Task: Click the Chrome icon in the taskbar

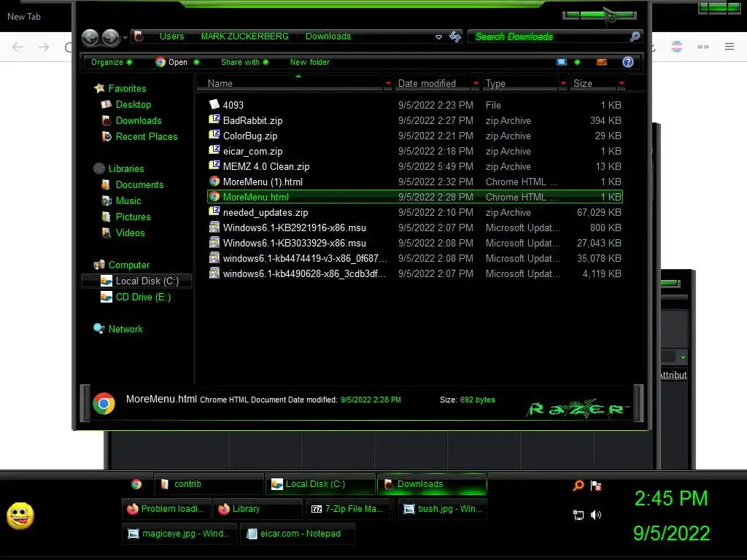Action: (136, 484)
